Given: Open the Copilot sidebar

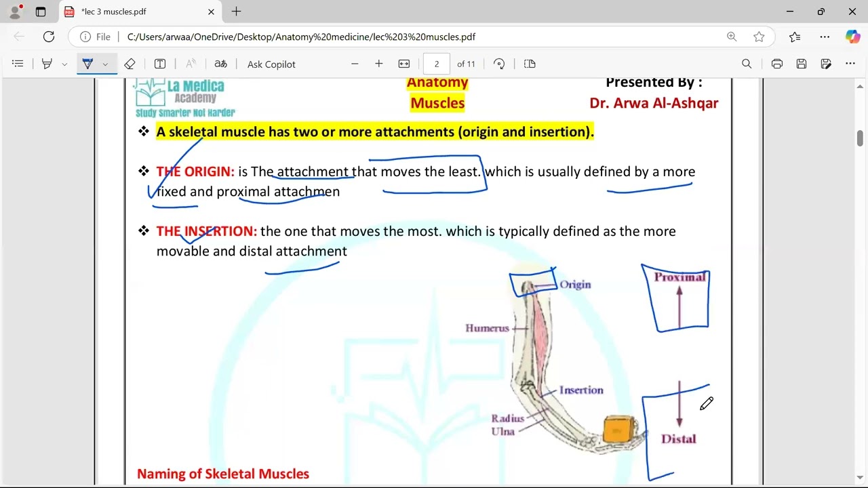Looking at the screenshot, I should click(x=852, y=37).
